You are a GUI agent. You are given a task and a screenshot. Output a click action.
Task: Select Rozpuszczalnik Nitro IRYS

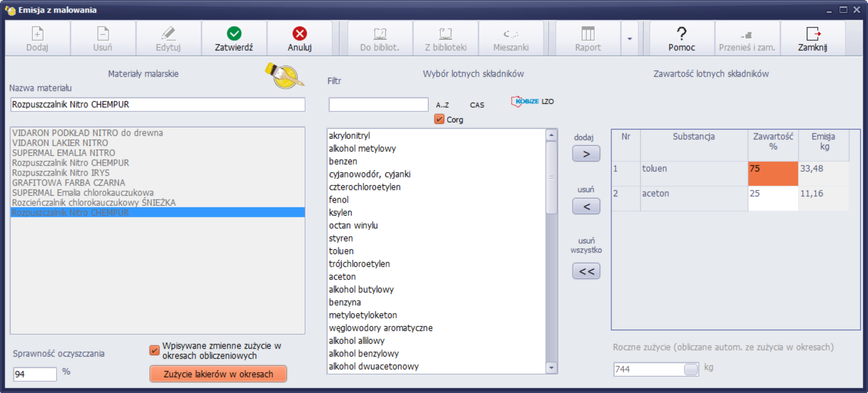coord(158,173)
